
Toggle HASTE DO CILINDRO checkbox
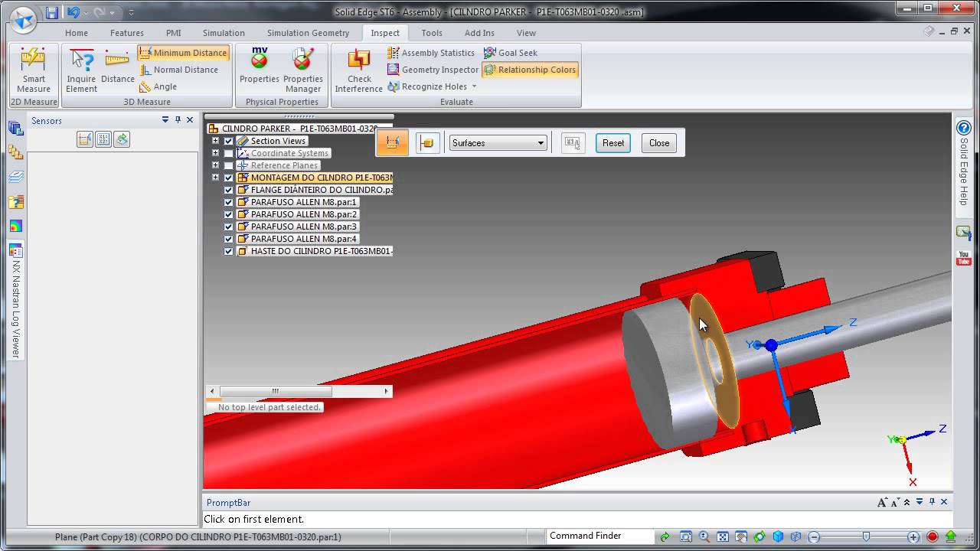click(x=228, y=251)
